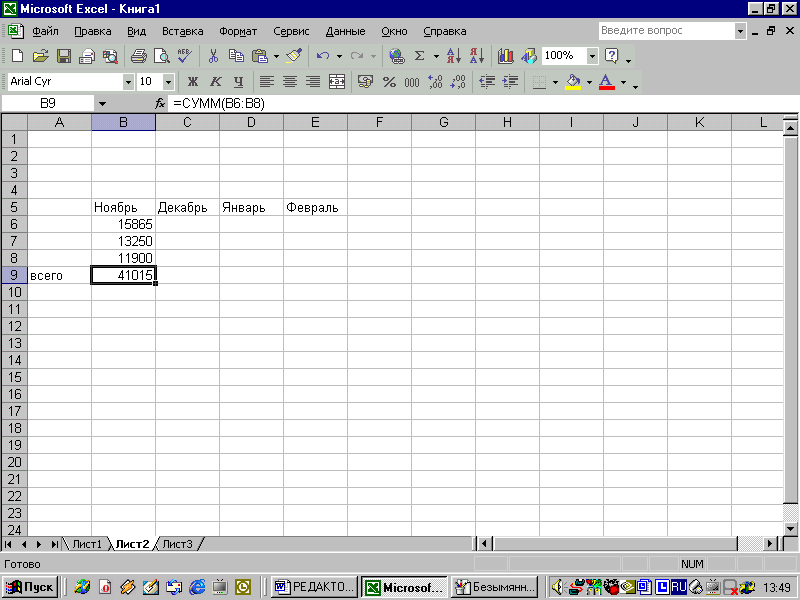Apply currency format icon

[365, 82]
